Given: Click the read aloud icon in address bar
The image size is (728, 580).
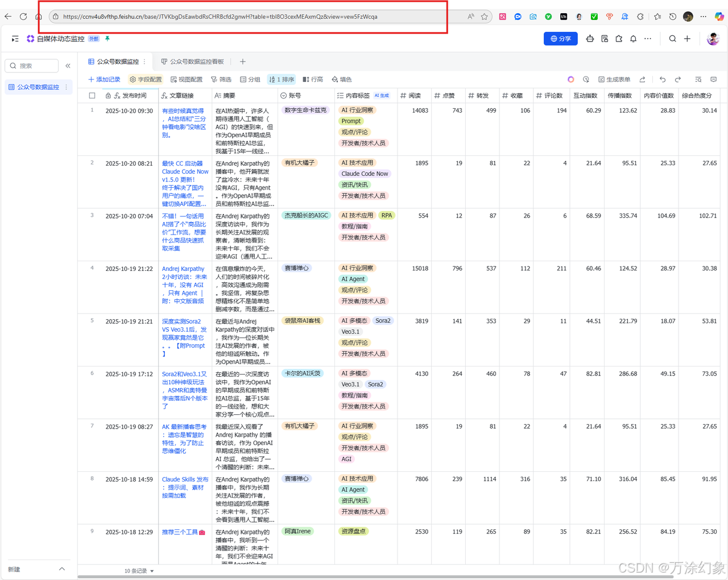Looking at the screenshot, I should point(471,17).
